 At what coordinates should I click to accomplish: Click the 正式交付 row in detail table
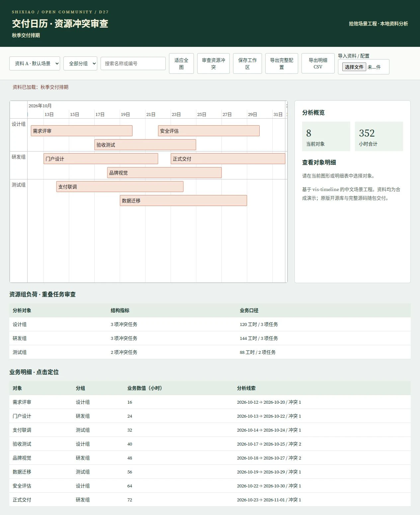pos(210,500)
